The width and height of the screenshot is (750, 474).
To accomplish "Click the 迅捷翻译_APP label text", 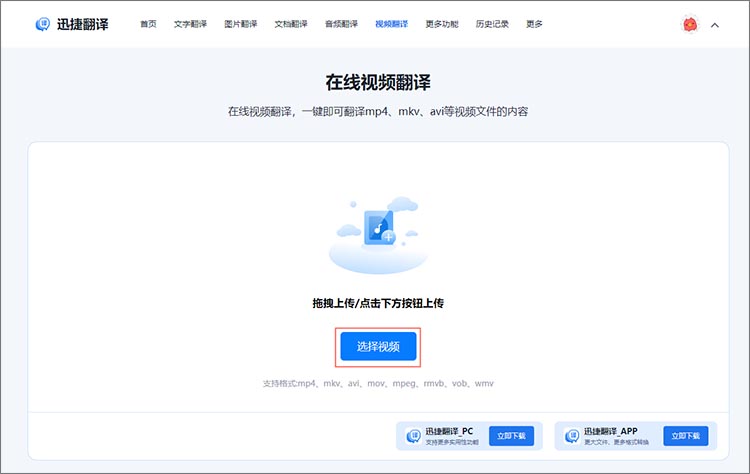I will point(610,431).
